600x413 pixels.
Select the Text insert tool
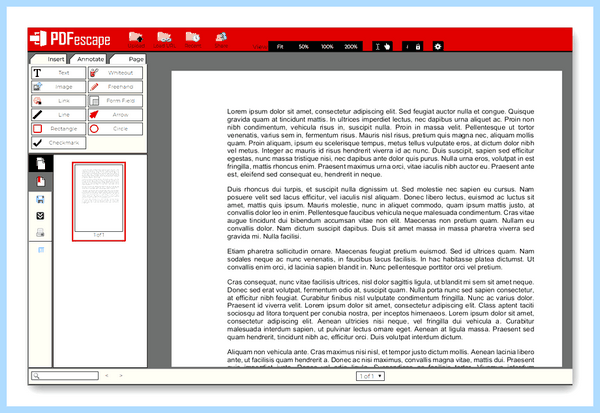58,73
